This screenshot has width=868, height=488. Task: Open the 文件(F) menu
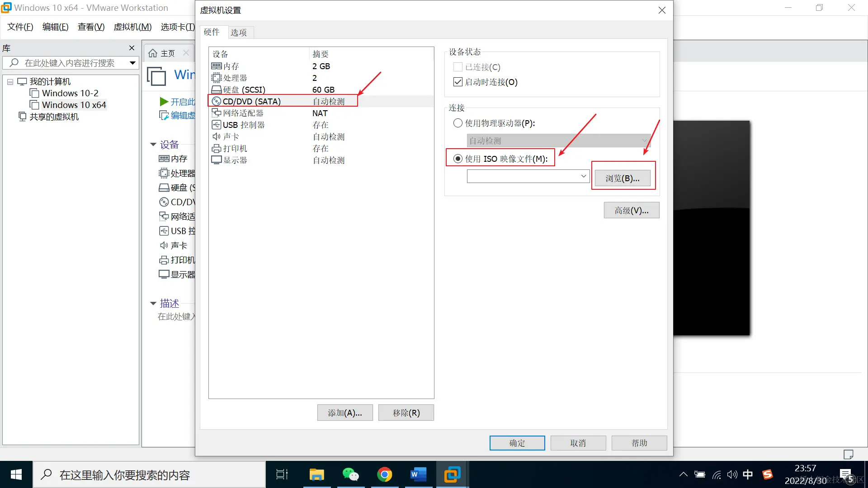pos(20,27)
